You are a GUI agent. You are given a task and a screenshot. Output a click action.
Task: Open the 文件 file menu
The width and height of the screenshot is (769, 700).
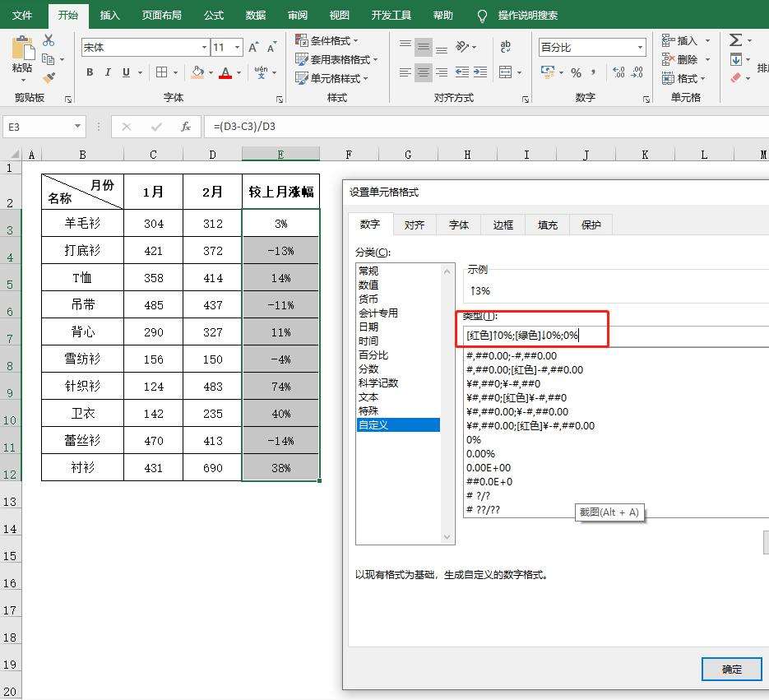click(x=22, y=15)
